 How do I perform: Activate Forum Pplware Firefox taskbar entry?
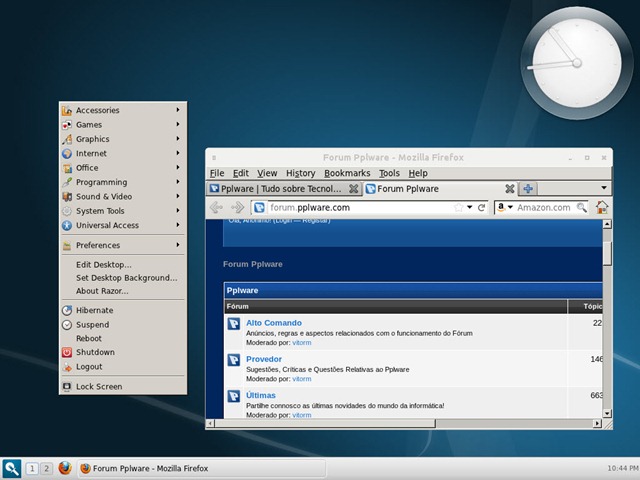click(x=202, y=468)
